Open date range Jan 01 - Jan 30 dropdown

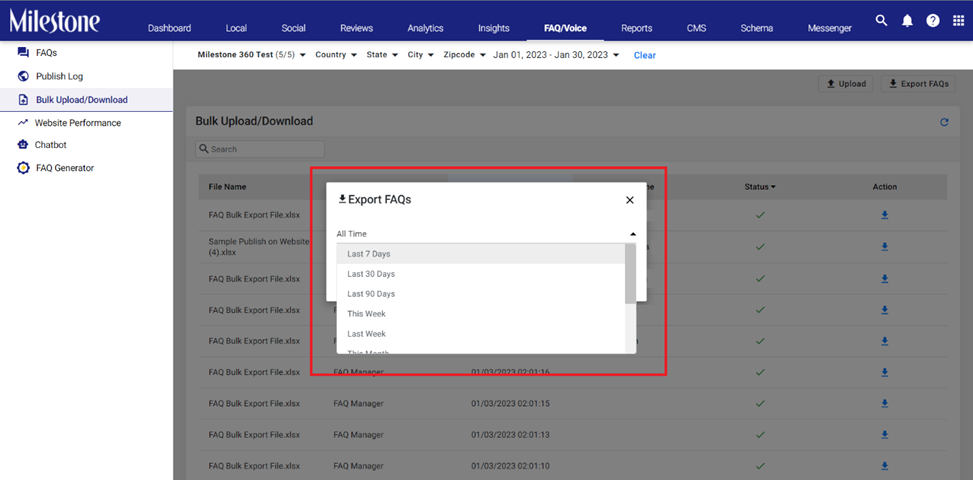coord(556,55)
